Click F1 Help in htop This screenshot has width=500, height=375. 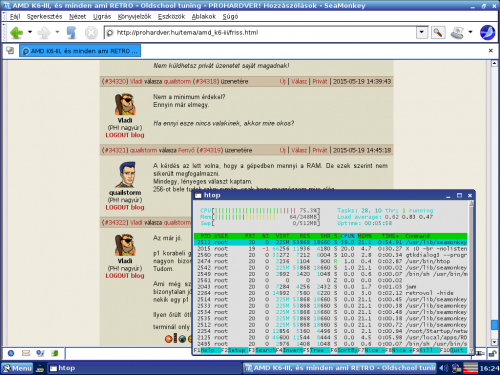pyautogui.click(x=207, y=350)
